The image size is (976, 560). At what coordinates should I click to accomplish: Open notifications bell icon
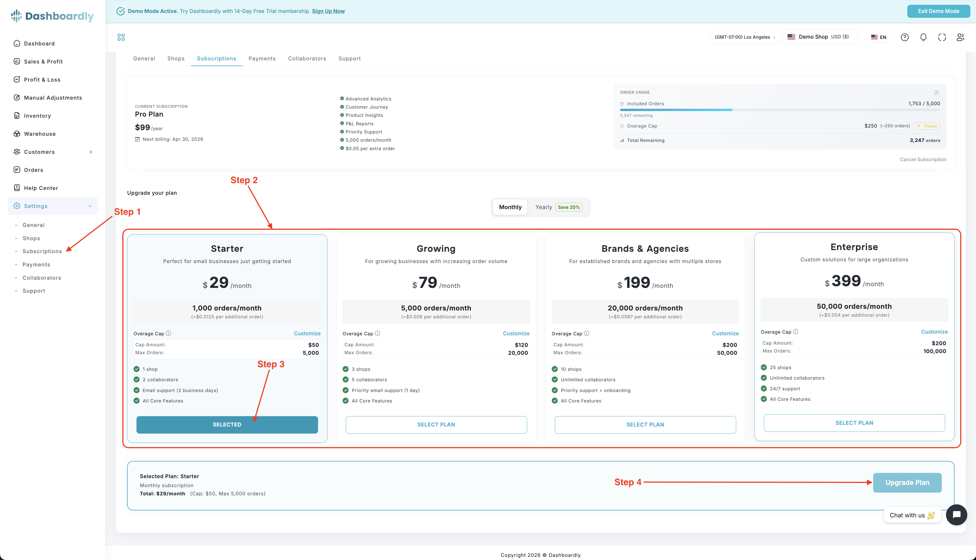(923, 37)
